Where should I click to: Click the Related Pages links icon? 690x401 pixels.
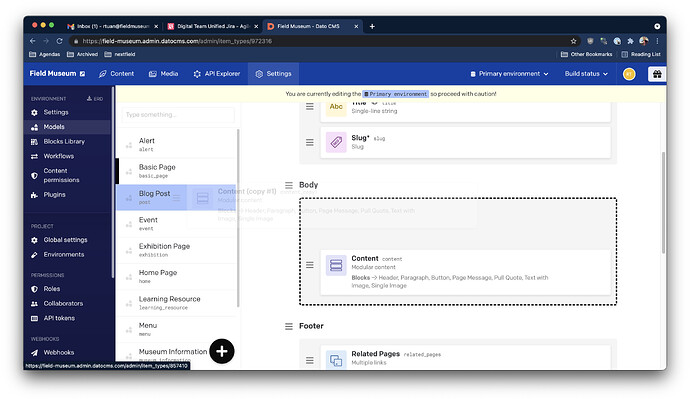coord(336,360)
